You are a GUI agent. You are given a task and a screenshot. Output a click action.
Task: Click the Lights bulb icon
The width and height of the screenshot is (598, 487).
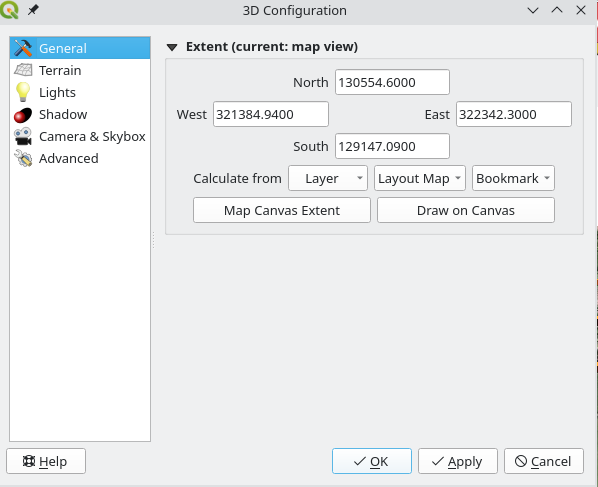(23, 92)
